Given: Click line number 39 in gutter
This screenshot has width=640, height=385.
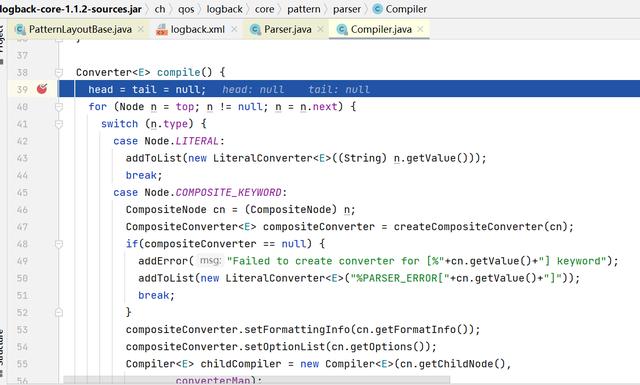Looking at the screenshot, I should [22, 89].
